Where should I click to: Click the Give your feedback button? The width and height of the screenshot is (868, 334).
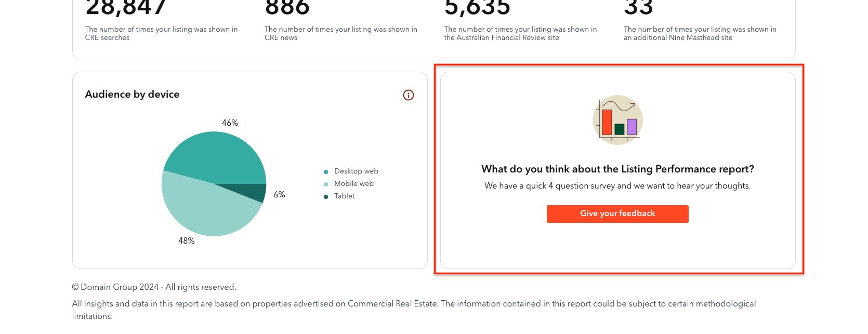(617, 214)
